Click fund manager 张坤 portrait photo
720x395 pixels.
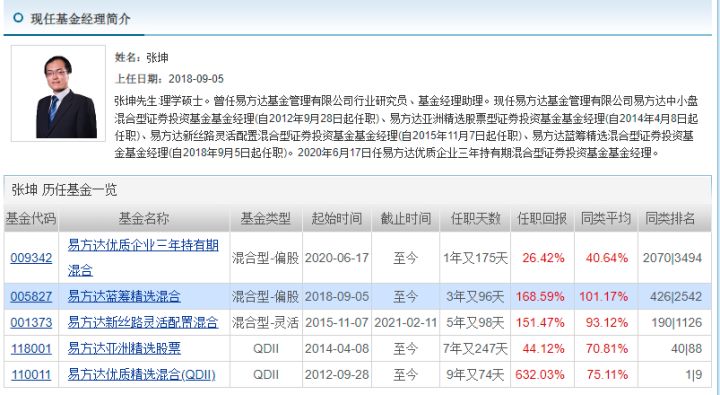click(58, 93)
